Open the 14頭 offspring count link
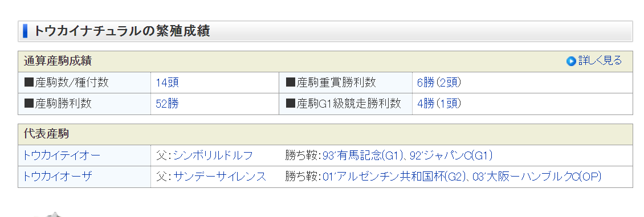The image size is (644, 217). pyautogui.click(x=167, y=83)
